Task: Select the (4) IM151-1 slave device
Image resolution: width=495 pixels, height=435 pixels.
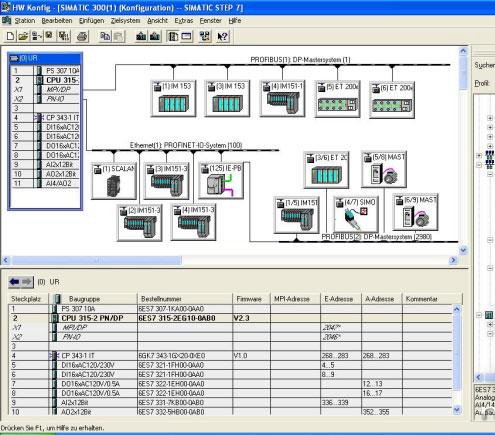Action: tap(282, 98)
